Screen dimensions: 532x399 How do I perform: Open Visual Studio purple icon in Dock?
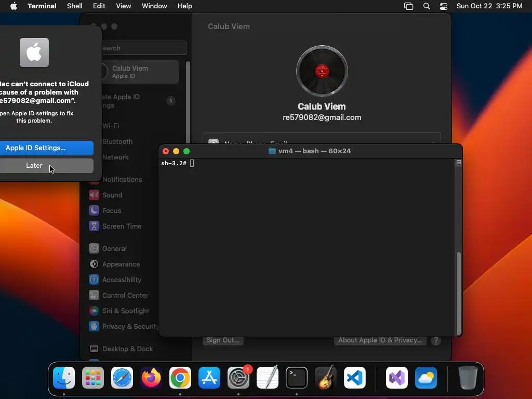[397, 378]
